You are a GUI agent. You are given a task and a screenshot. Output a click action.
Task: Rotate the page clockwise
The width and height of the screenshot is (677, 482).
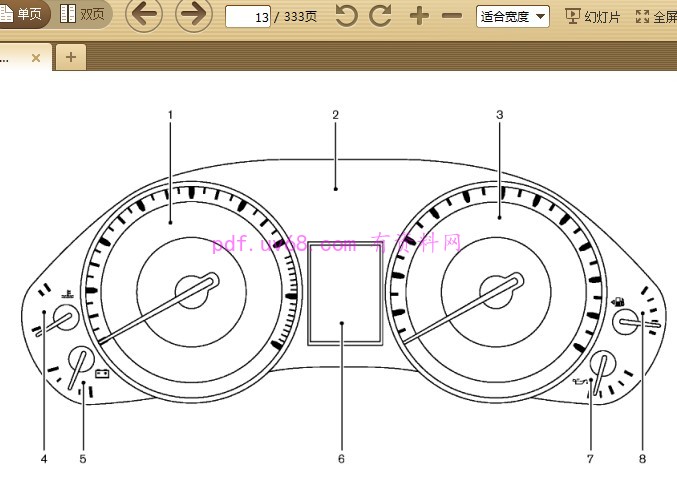[x=381, y=16]
